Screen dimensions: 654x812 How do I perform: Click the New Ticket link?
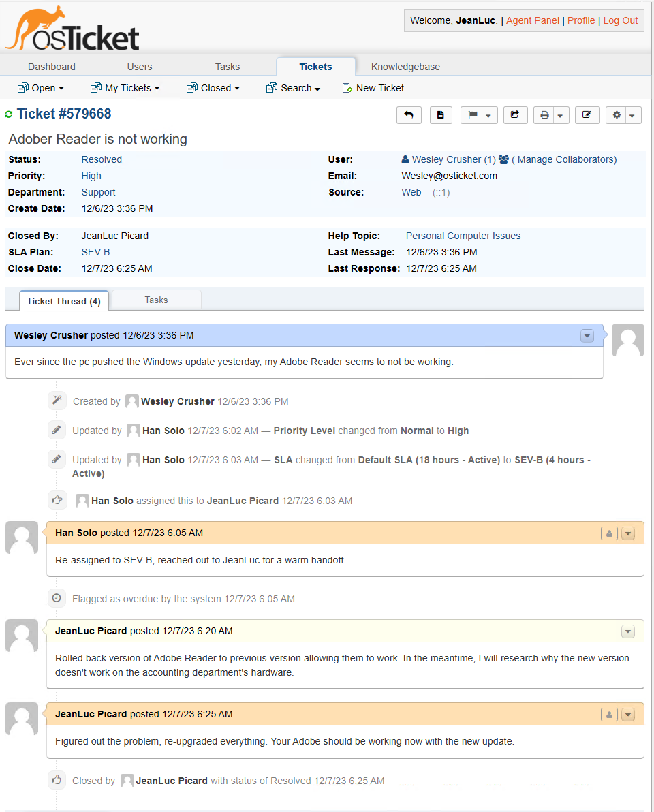(380, 88)
